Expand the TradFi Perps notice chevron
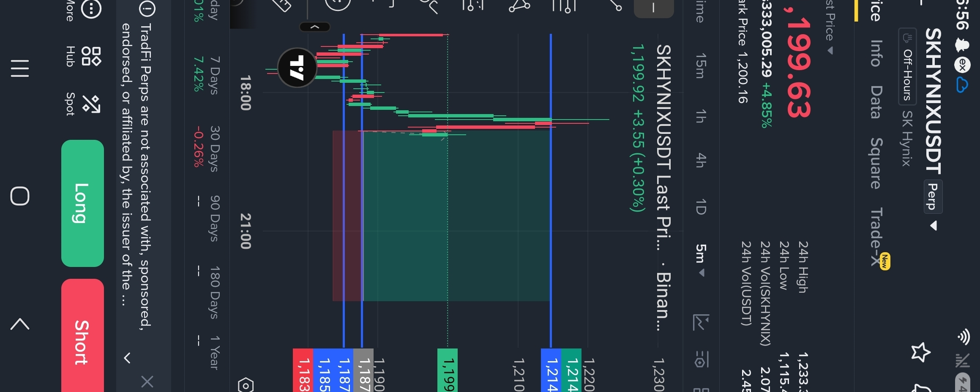980x392 pixels. [127, 358]
